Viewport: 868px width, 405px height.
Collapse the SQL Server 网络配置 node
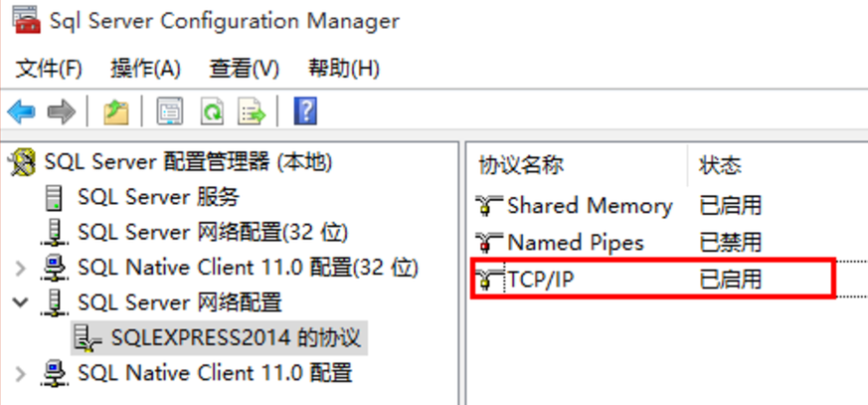click(x=21, y=303)
